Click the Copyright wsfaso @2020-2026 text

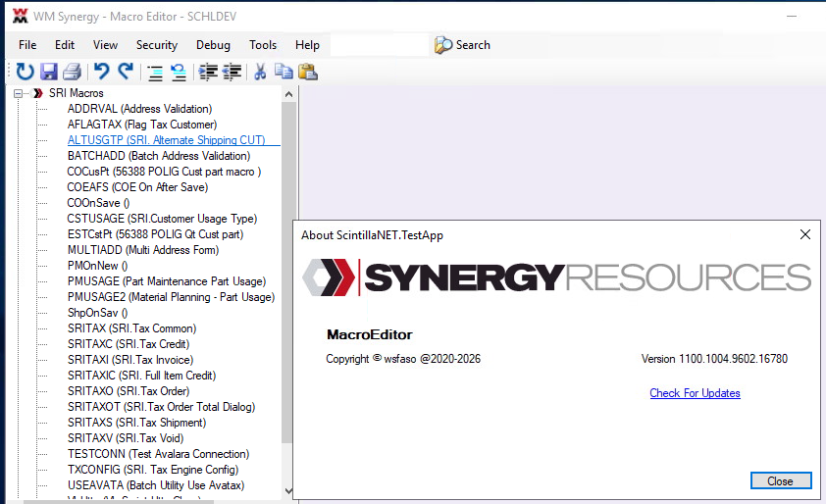tap(403, 359)
